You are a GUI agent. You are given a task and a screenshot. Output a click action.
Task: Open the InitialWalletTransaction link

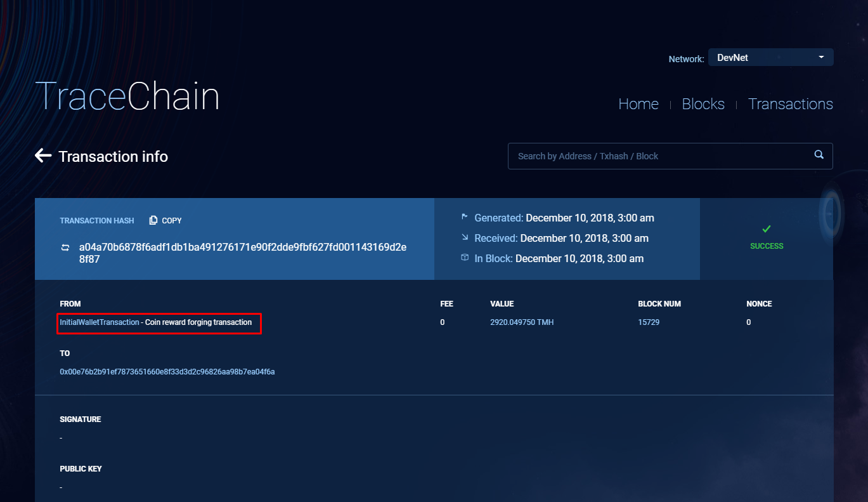(x=100, y=322)
